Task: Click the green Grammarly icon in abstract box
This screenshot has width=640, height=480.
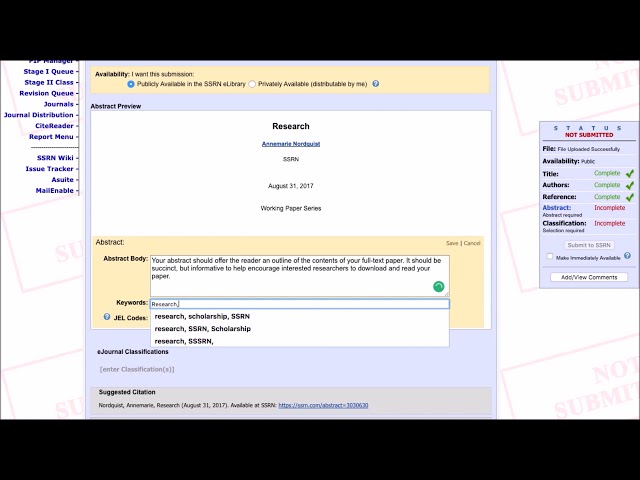Action: (x=438, y=287)
